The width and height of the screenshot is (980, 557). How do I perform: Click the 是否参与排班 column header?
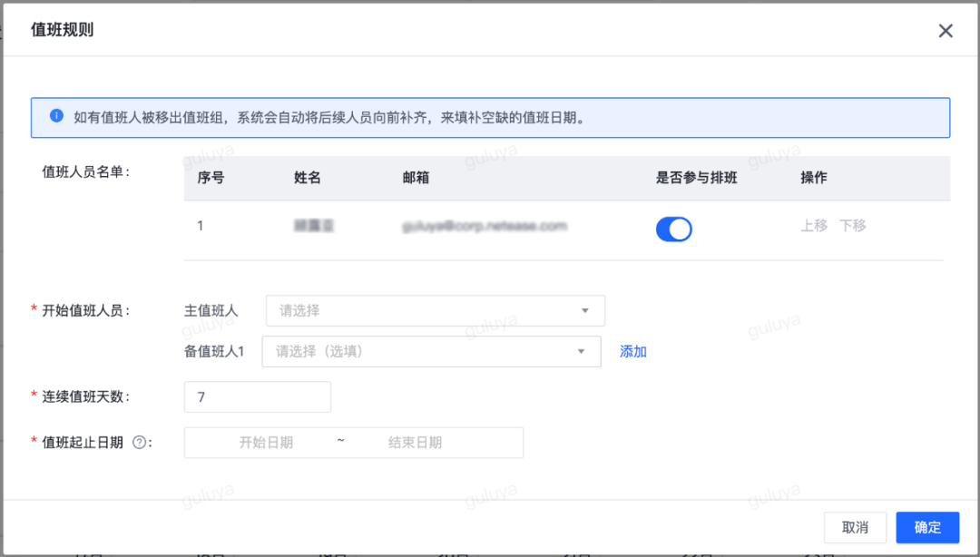tap(696, 178)
